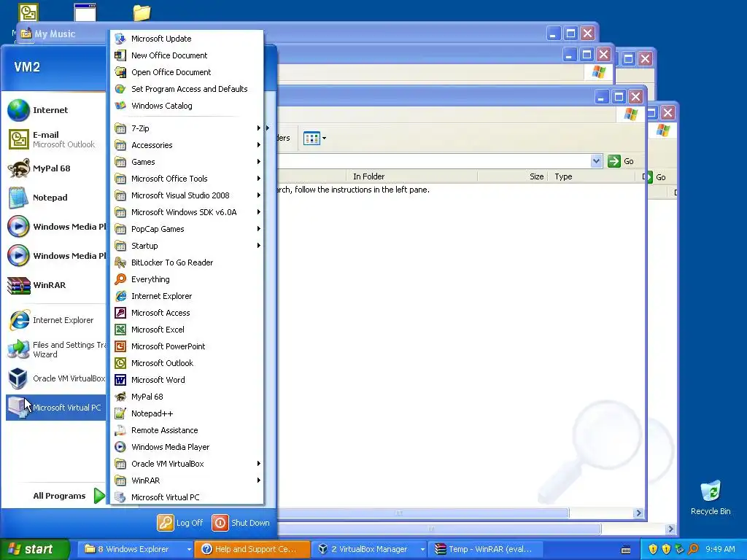Click the New Office Document icon
The image size is (747, 560).
pos(120,55)
